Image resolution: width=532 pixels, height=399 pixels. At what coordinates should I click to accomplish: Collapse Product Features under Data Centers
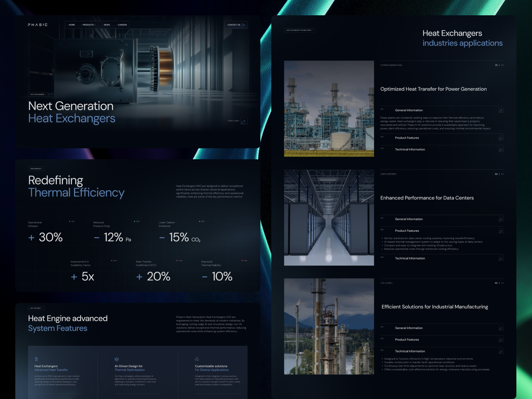click(501, 231)
